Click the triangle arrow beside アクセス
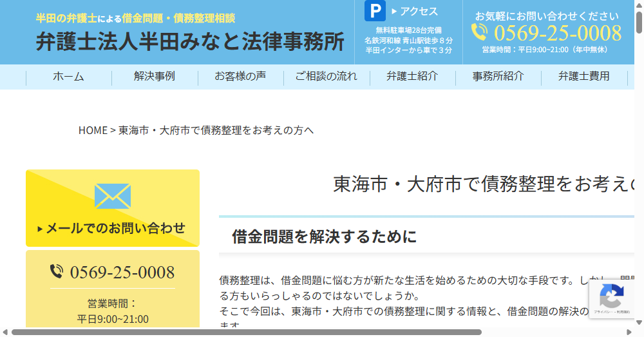644x337 pixels. click(x=393, y=11)
